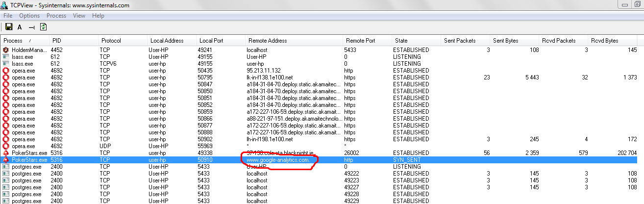Click the lsass.exe icon in the TCP LISTENING row
Screen dimensions: 644x204
pos(6,57)
